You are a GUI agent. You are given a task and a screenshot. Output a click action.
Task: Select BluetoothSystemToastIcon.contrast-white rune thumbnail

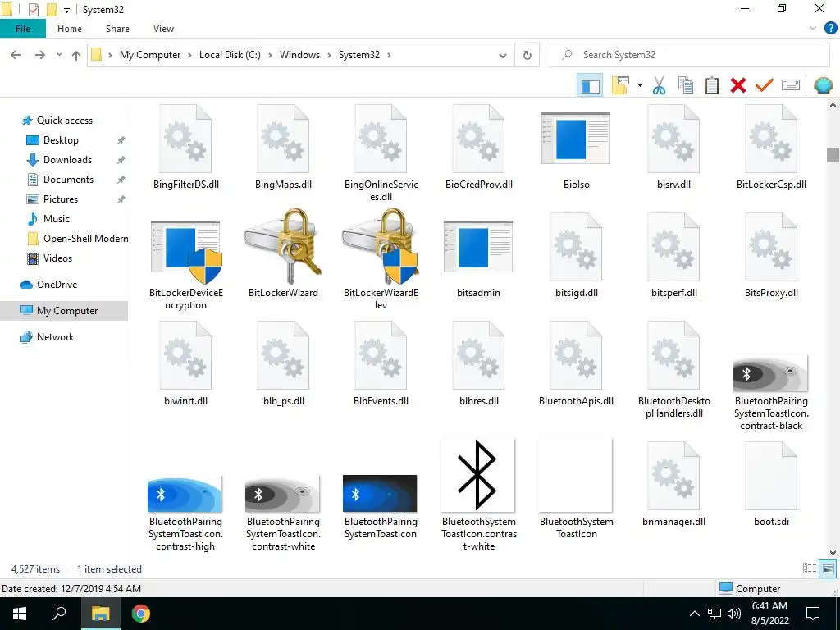click(x=478, y=476)
